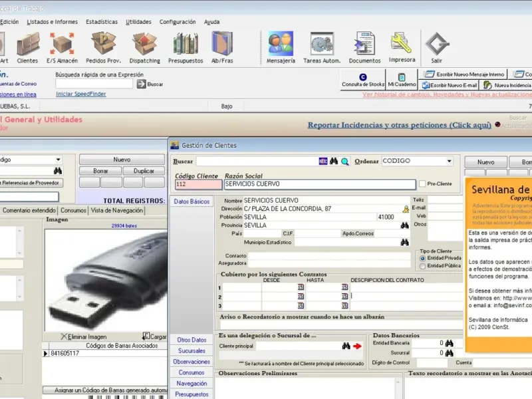Click Eliminar Imagen button
The width and height of the screenshot is (532, 399).
click(84, 336)
